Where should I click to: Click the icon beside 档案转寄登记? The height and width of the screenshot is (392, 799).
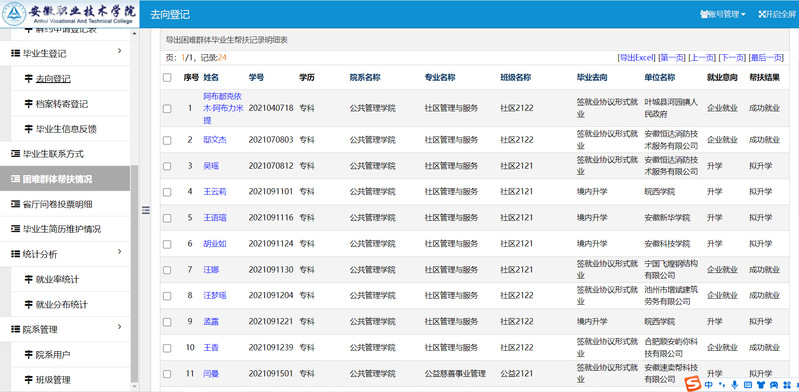pyautogui.click(x=28, y=104)
